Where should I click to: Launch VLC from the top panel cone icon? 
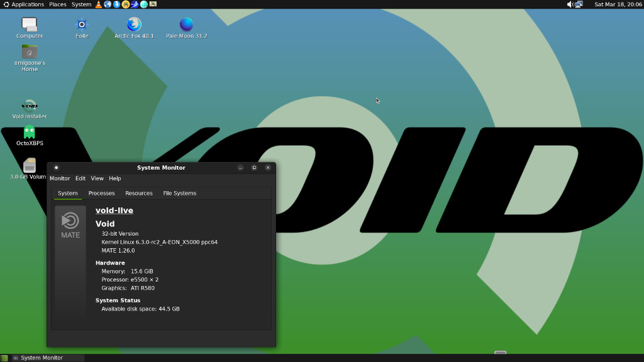(x=99, y=4)
